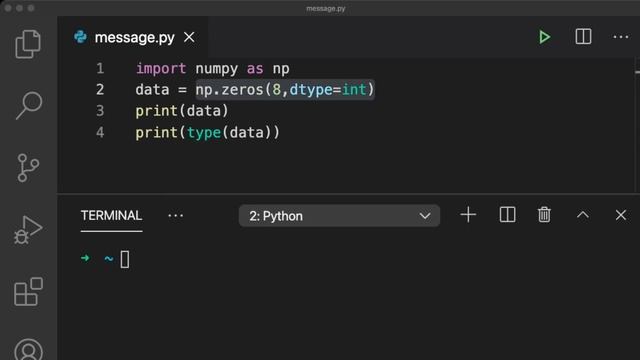Open the 2: Python terminal dropdown
This screenshot has width=640, height=360.
[339, 216]
